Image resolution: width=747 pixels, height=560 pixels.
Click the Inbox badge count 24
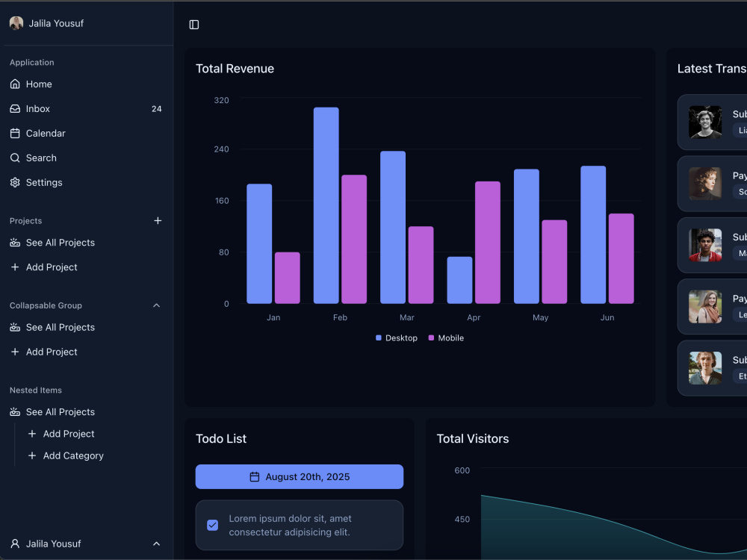[156, 109]
